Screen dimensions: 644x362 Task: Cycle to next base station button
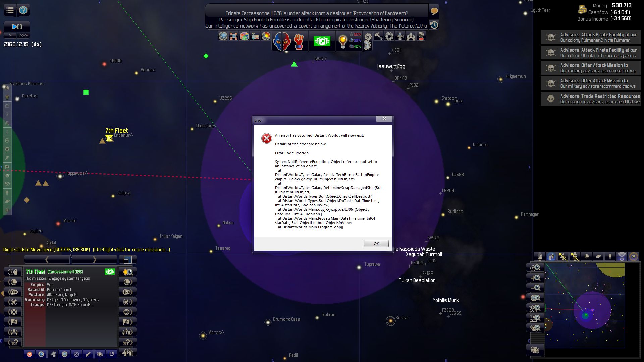pyautogui.click(x=127, y=292)
